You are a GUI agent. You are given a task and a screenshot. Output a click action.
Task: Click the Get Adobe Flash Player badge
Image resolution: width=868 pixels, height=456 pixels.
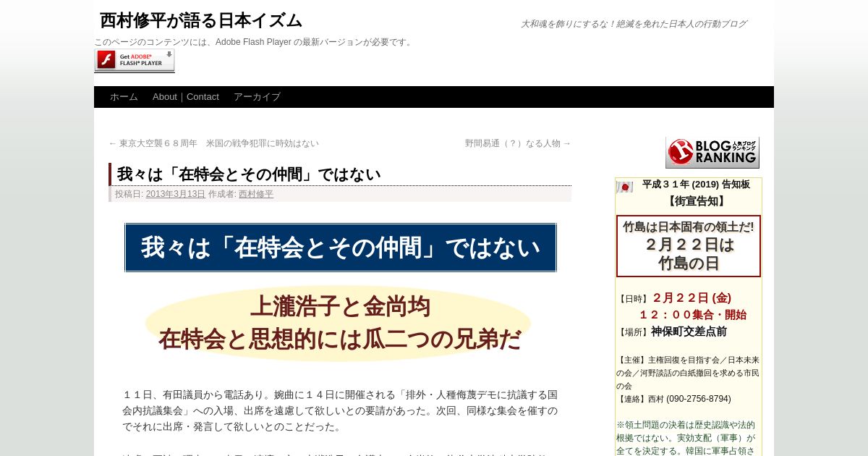click(135, 60)
